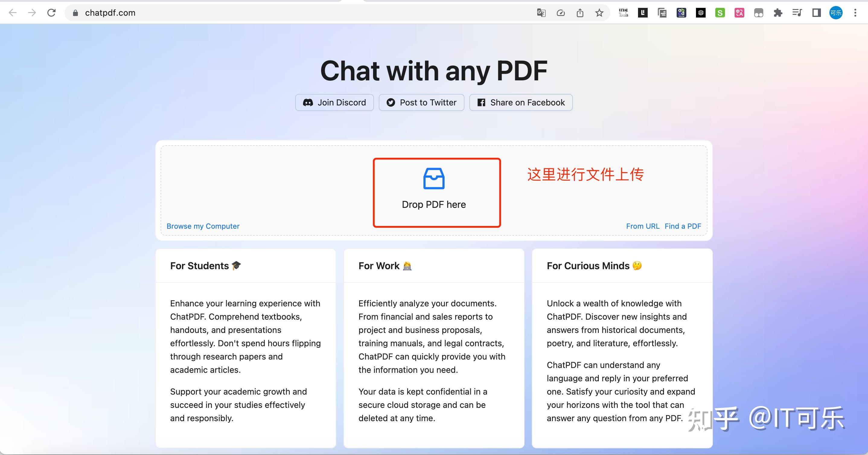Open the 可乐 profile avatar
The image size is (868, 455).
(836, 13)
